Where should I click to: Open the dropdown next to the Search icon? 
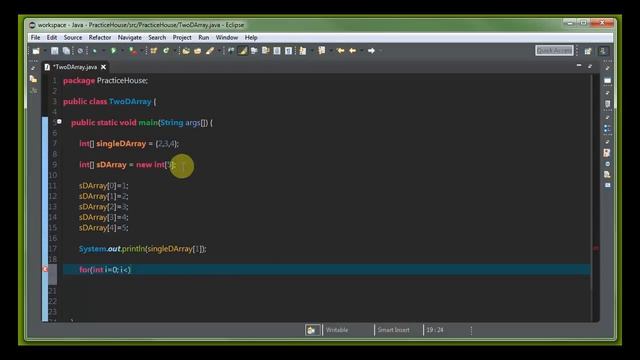point(219,51)
